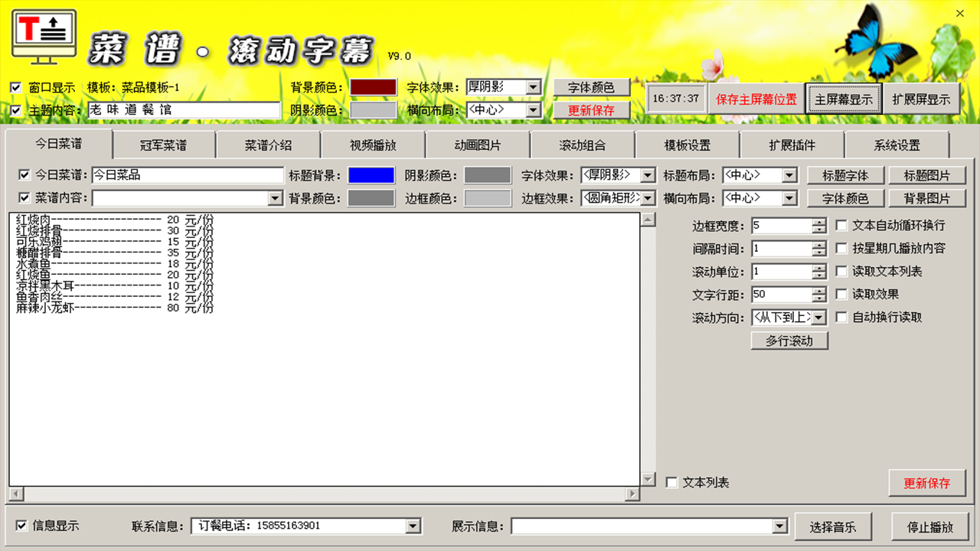Enable the 读取效果 checkbox

point(842,294)
